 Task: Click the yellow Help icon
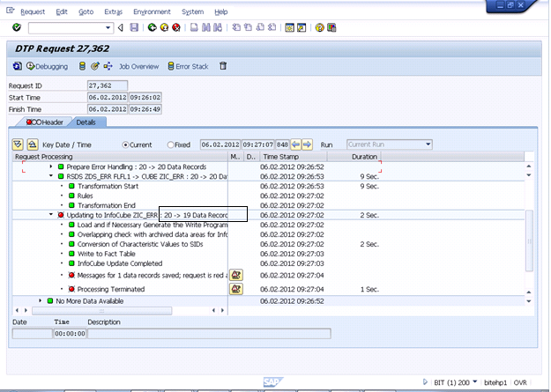[x=319, y=27]
